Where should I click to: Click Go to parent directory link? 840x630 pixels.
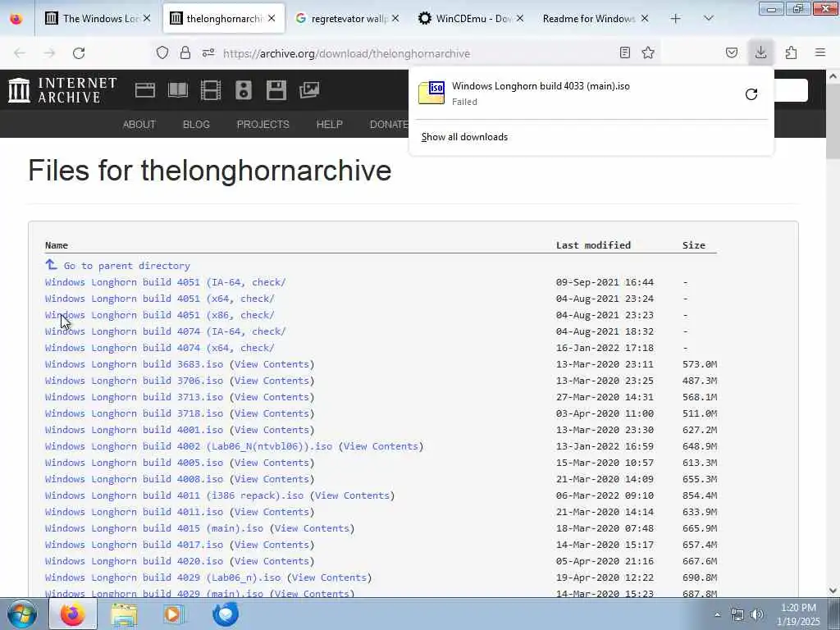tap(126, 266)
